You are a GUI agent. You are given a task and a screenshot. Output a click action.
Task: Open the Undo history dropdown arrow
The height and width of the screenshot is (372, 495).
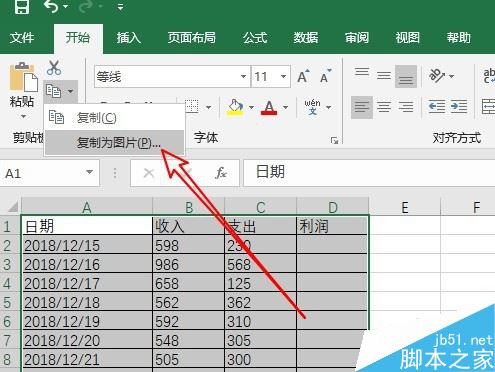pyautogui.click(x=65, y=6)
